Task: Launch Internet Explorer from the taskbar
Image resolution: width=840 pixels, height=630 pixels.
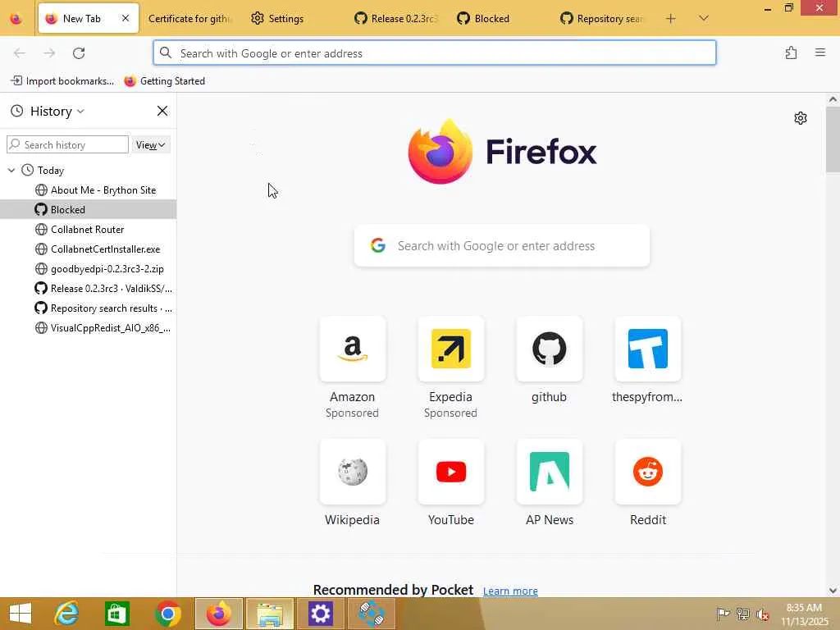Action: [x=67, y=614]
